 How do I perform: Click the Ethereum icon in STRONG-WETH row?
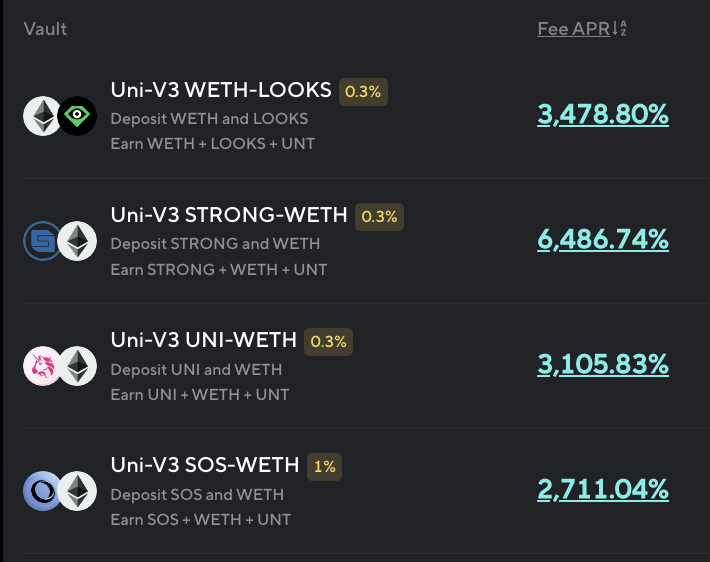click(76, 241)
